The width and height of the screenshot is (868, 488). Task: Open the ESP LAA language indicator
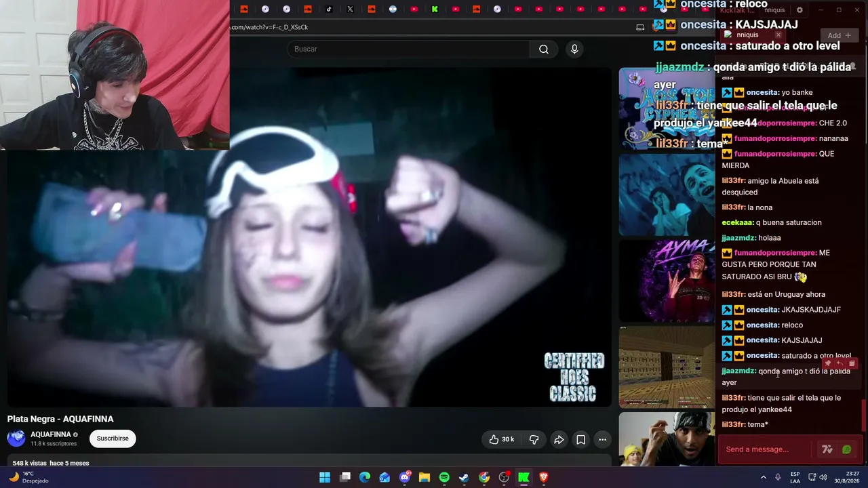[795, 477]
